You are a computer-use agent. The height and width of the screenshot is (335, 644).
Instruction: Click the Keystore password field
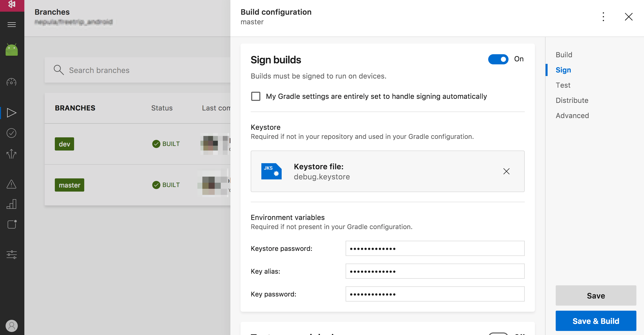click(435, 248)
